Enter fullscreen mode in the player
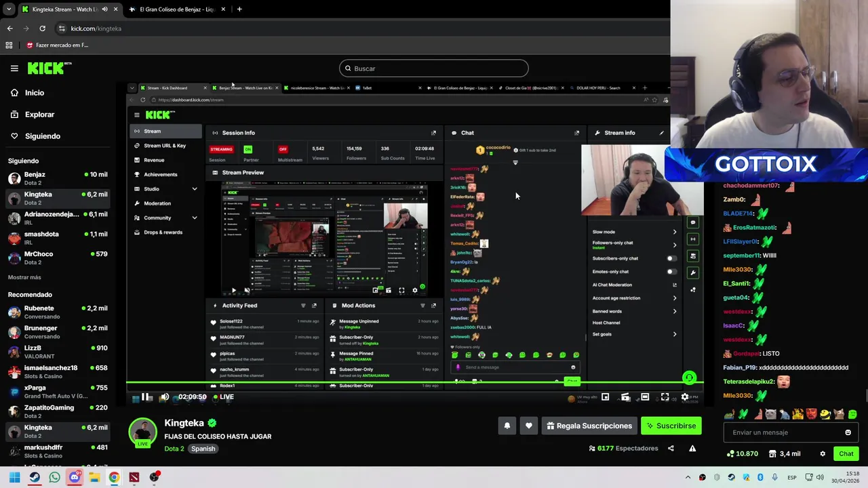 point(665,397)
